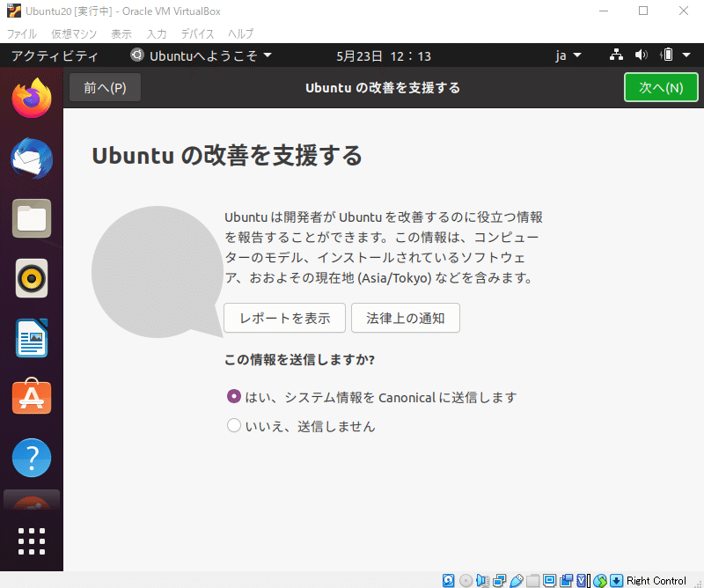Open the Files manager dock icon
The height and width of the screenshot is (588, 704).
point(32,218)
